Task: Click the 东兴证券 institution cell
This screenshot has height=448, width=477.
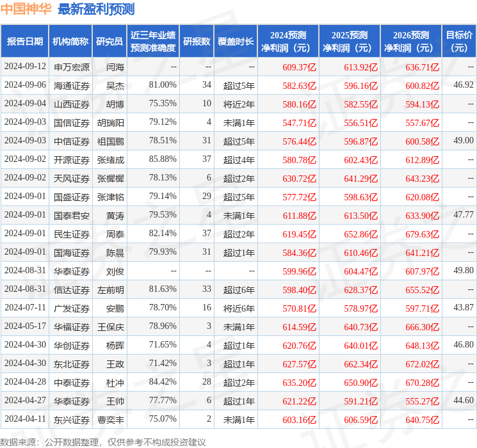Action: pos(72,419)
